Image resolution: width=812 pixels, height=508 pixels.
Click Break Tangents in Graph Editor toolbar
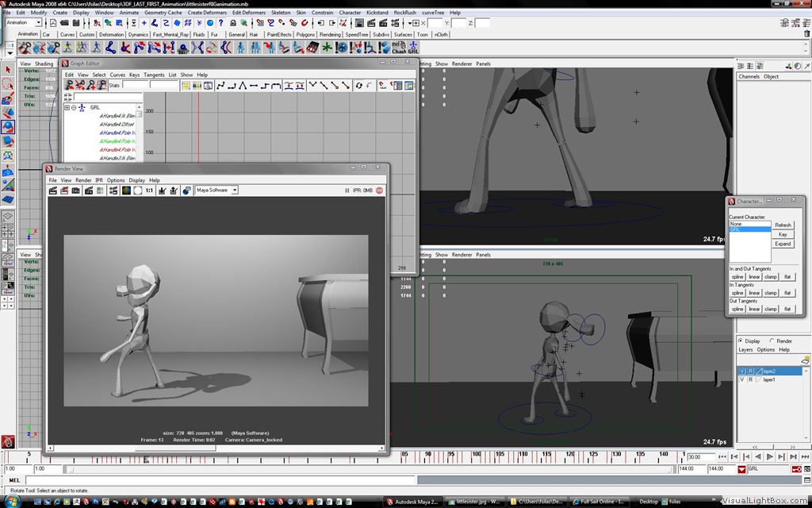[312, 86]
